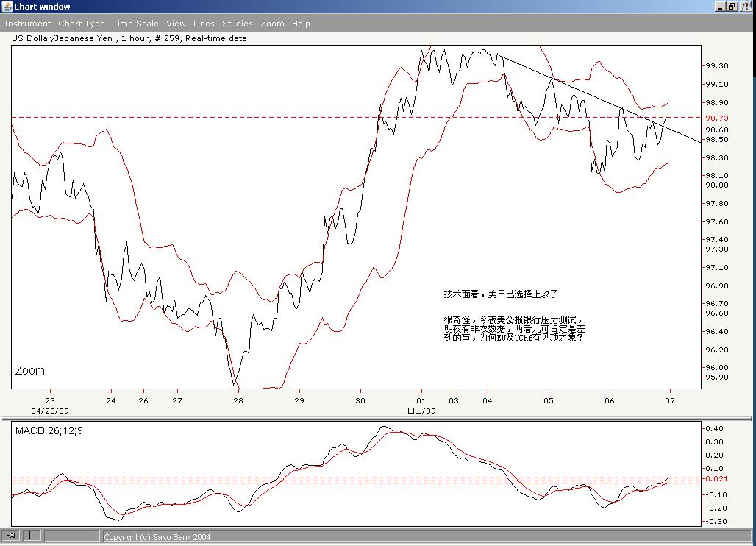Open the View menu
The image size is (756, 546).
click(x=176, y=24)
